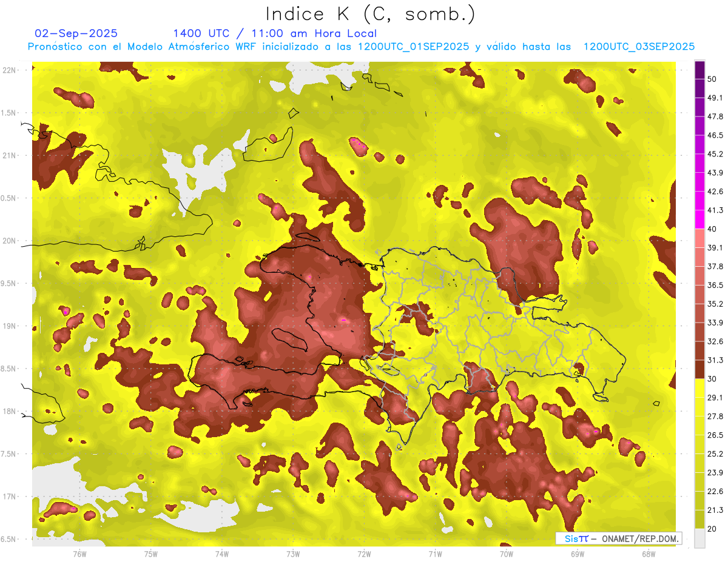The height and width of the screenshot is (562, 728).
Task: Click the "42.6" colorbar value
Action: pos(715,192)
